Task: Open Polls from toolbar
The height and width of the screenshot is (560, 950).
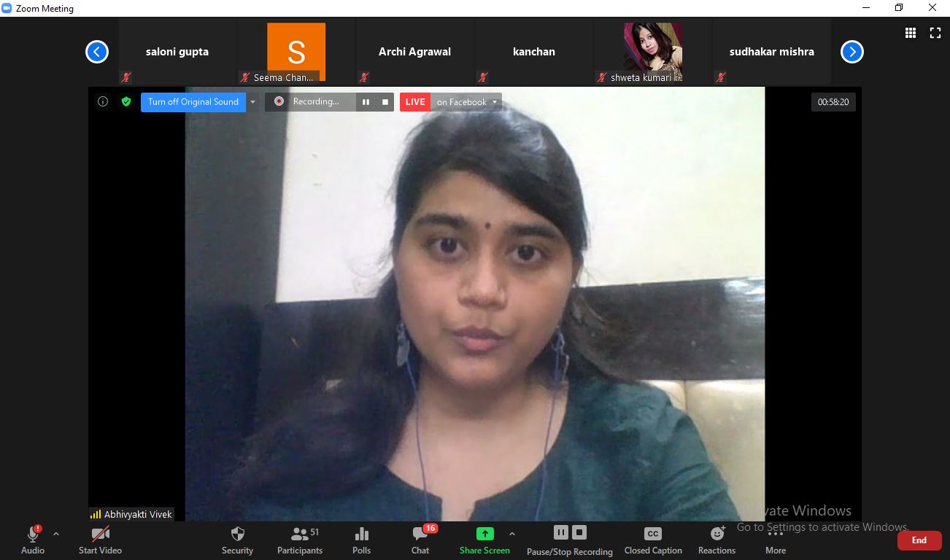Action: (x=361, y=540)
